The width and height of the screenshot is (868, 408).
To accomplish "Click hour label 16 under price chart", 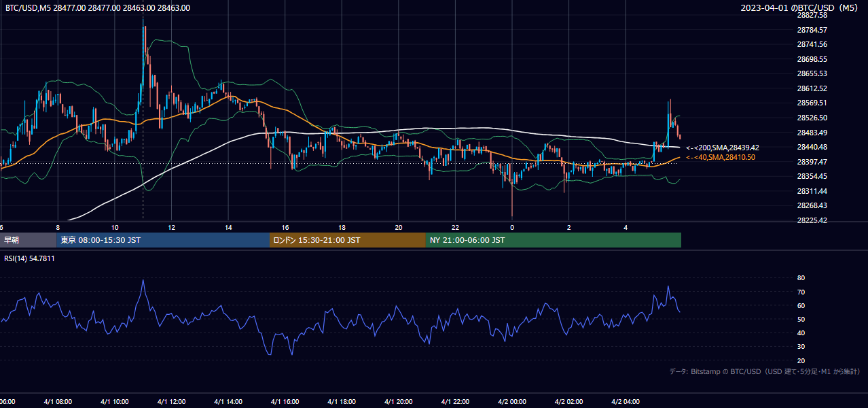I will tap(285, 227).
